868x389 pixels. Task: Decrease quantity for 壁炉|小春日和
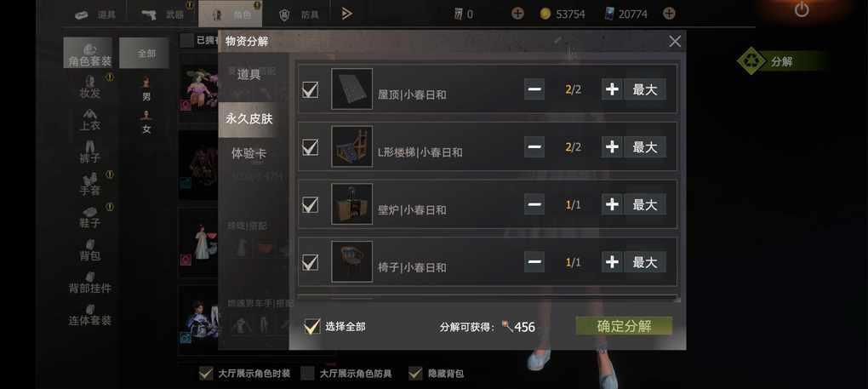click(x=534, y=204)
